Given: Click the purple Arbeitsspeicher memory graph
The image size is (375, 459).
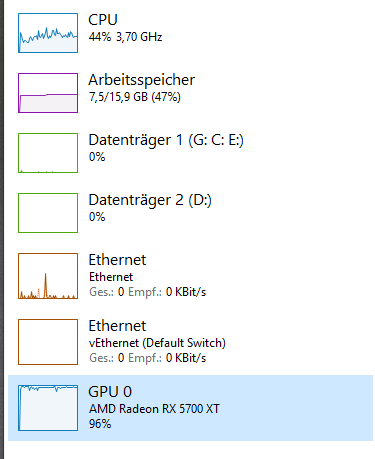Looking at the screenshot, I should pos(48,93).
